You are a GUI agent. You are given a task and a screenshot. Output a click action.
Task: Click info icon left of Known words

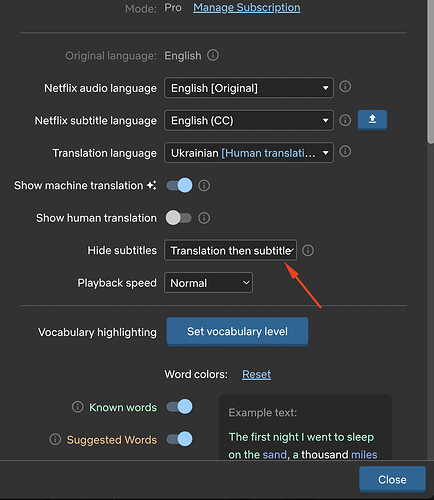click(x=78, y=407)
